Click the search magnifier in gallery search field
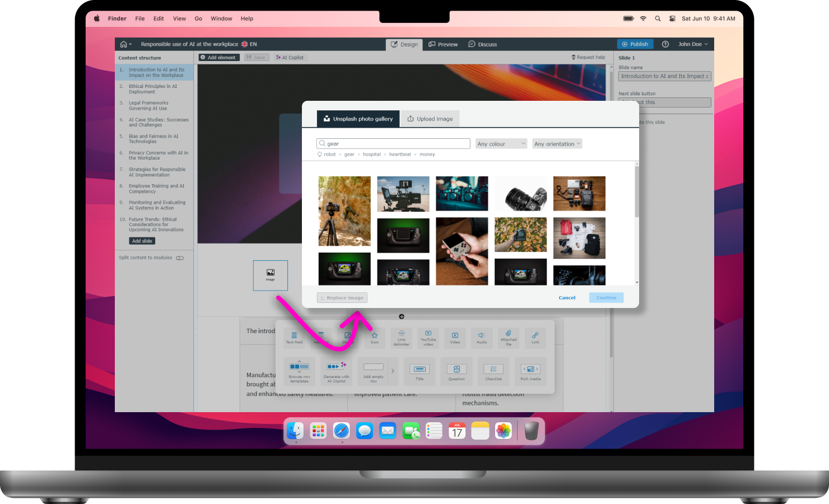The image size is (829, 504). [x=322, y=143]
